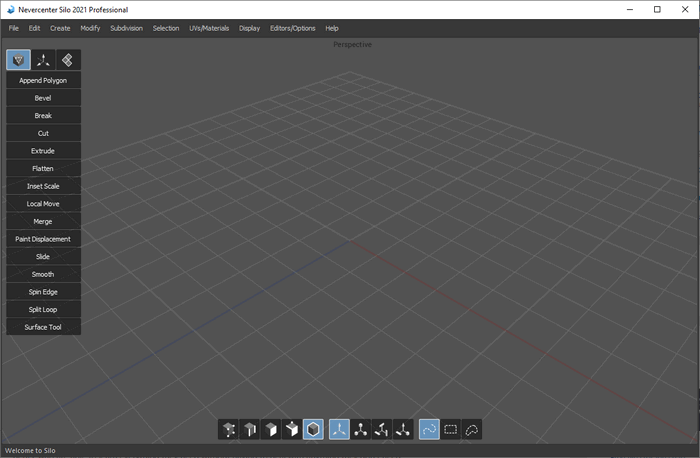
Task: Activate the highlighted object selection mode cube
Action: [313, 429]
